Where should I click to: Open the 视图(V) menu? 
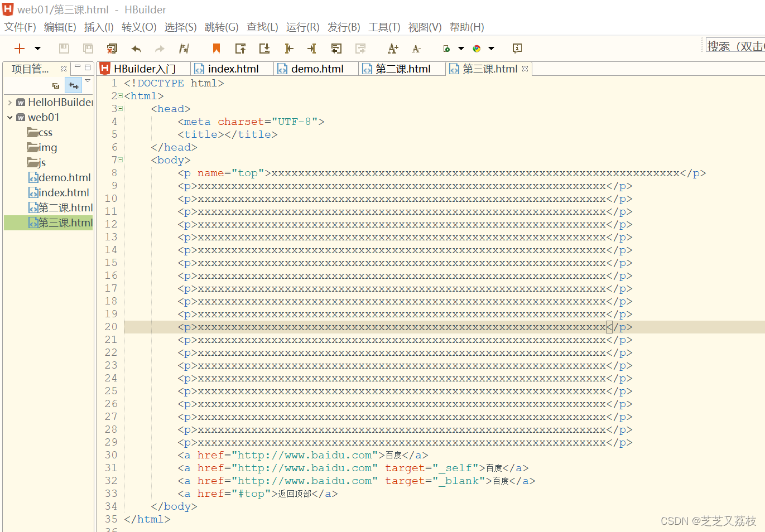(x=425, y=27)
